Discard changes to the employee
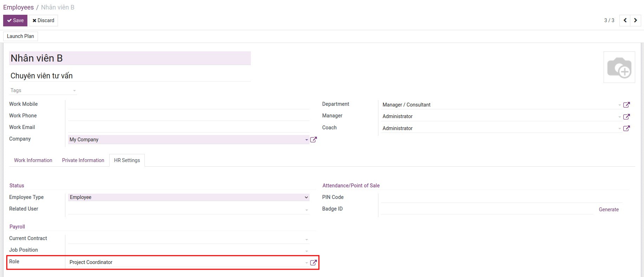The width and height of the screenshot is (644, 277). point(43,20)
